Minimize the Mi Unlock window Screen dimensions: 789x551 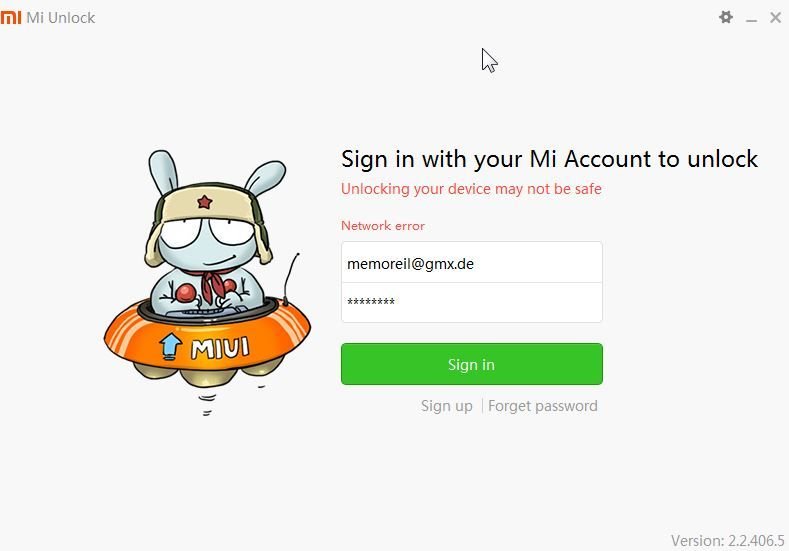click(751, 18)
